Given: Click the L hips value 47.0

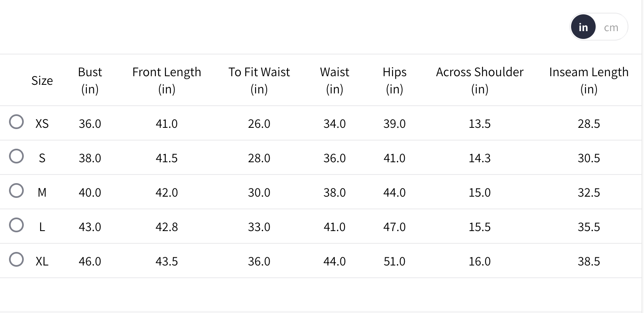Looking at the screenshot, I should click(395, 227).
